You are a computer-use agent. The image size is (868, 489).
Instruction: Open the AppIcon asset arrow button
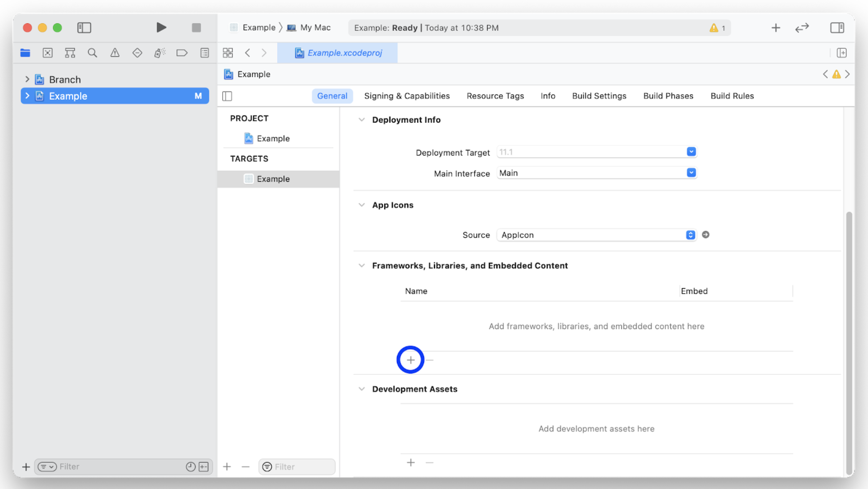point(705,235)
